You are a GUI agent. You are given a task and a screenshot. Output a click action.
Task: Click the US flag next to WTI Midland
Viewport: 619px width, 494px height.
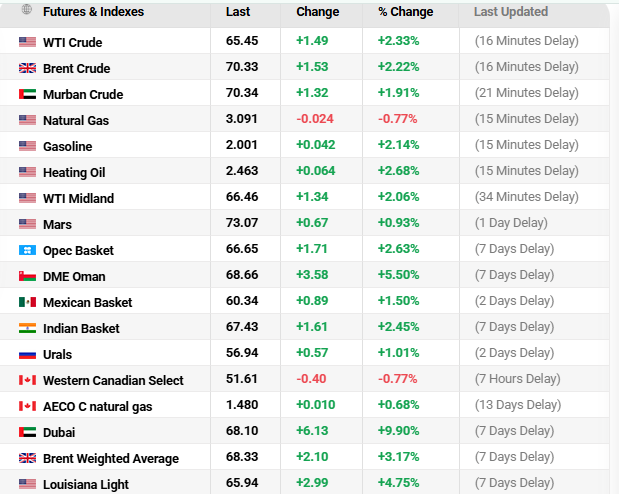(x=27, y=198)
